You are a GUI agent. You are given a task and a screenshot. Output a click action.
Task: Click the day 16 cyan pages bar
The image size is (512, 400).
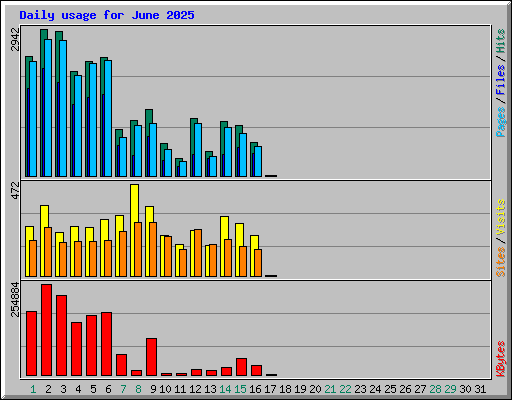(x=258, y=161)
